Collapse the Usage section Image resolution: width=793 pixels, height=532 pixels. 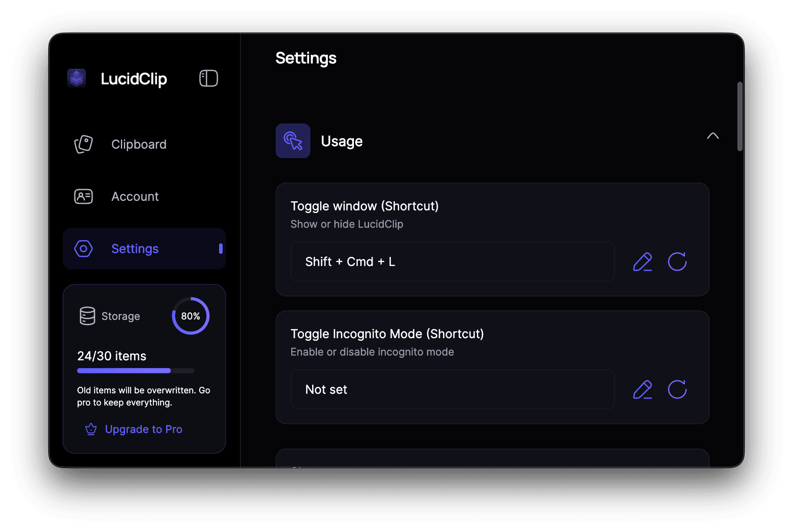[713, 136]
